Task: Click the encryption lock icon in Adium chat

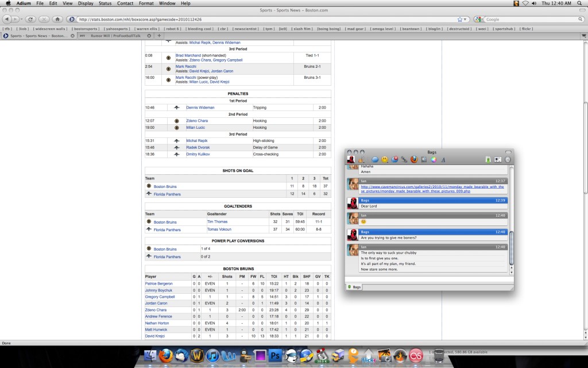Action: [361, 160]
